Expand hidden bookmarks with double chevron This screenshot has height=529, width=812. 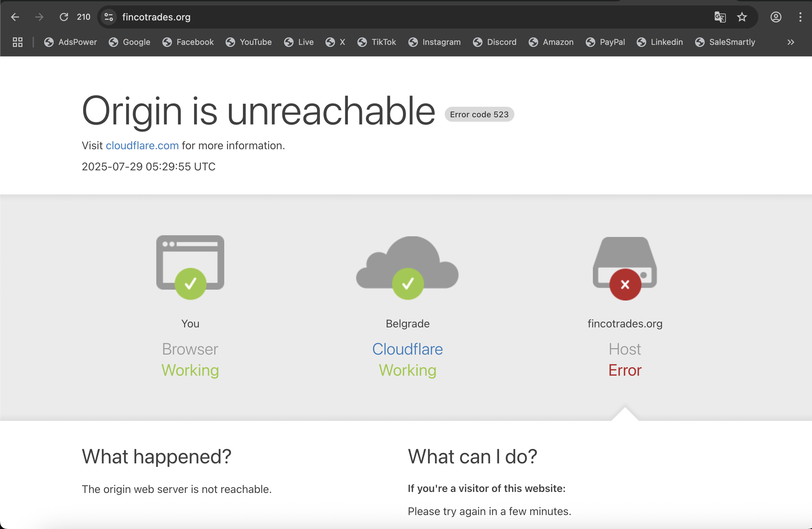click(x=791, y=42)
